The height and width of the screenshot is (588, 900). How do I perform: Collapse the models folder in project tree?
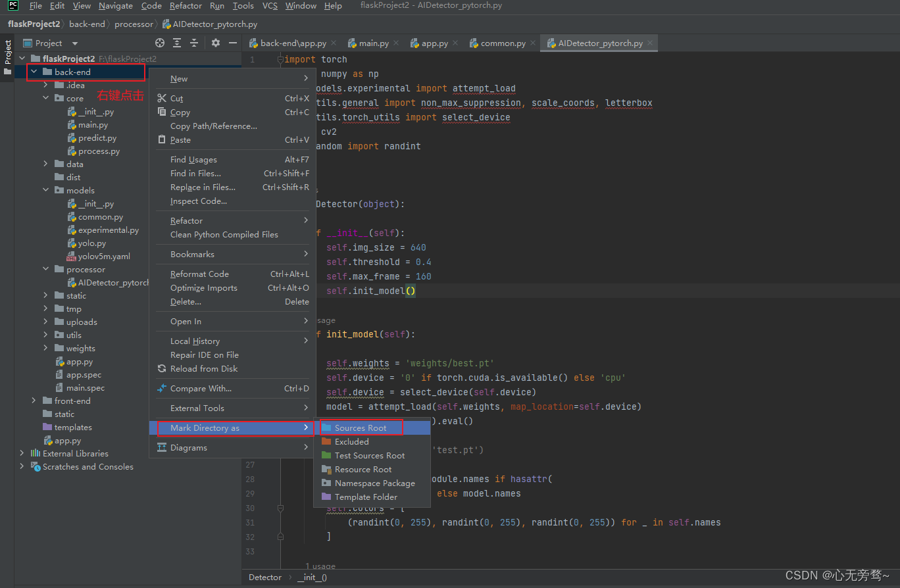click(x=45, y=190)
